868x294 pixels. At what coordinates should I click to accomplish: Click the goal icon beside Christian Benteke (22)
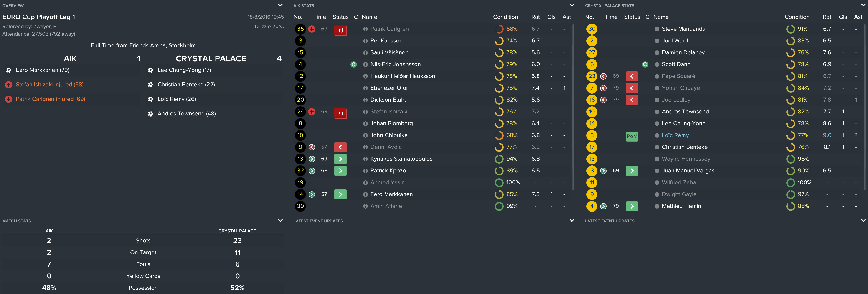151,85
